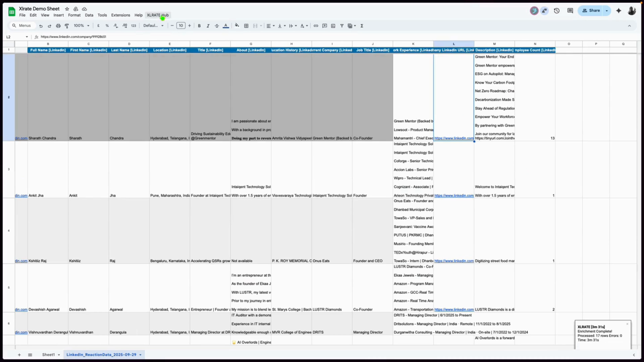Click the formula bar input field

(x=150, y=37)
